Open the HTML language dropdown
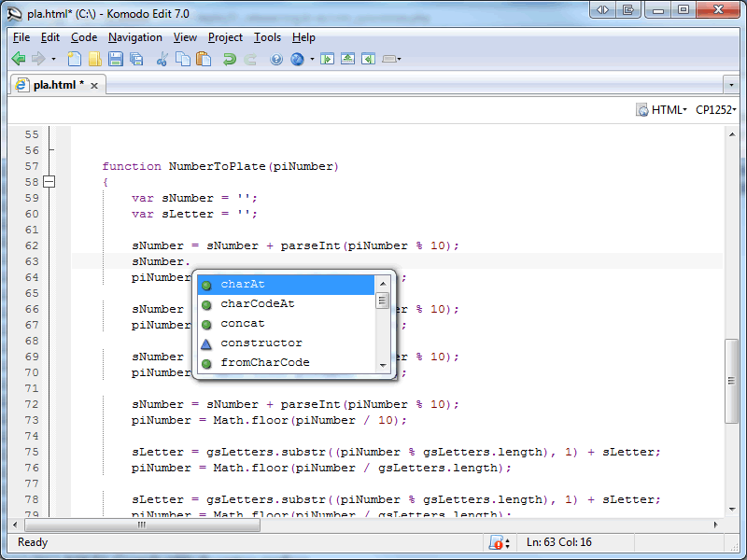The image size is (747, 560). pyautogui.click(x=669, y=110)
